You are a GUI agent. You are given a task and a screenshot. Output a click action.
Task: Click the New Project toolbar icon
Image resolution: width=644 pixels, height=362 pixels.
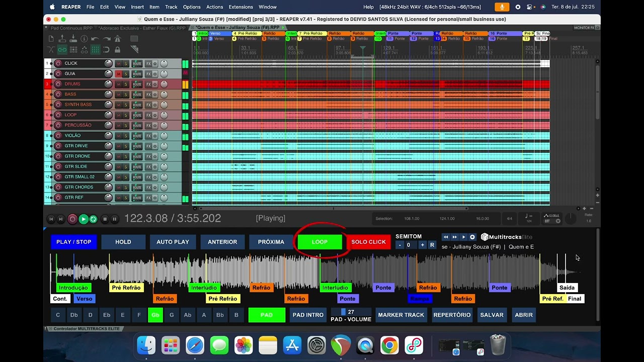[51, 39]
